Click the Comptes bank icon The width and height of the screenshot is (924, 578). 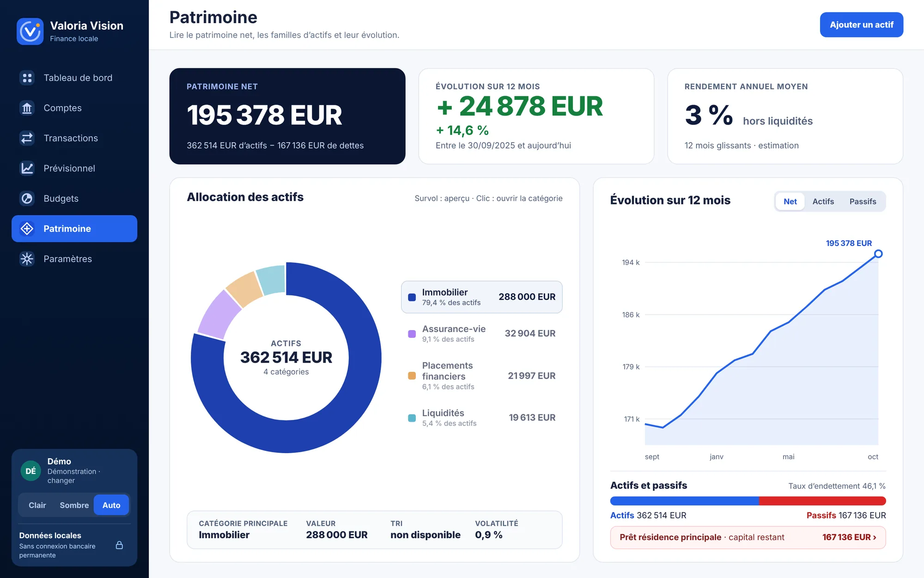pyautogui.click(x=27, y=108)
